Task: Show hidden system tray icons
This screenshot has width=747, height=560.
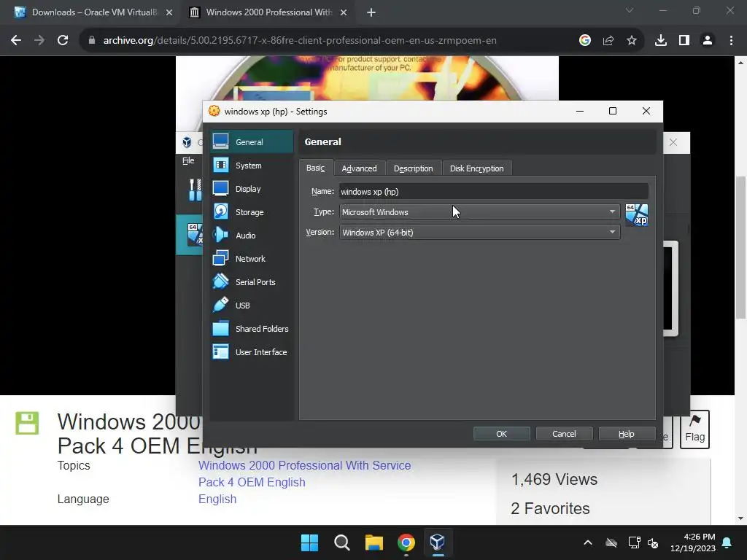Action: click(x=588, y=542)
